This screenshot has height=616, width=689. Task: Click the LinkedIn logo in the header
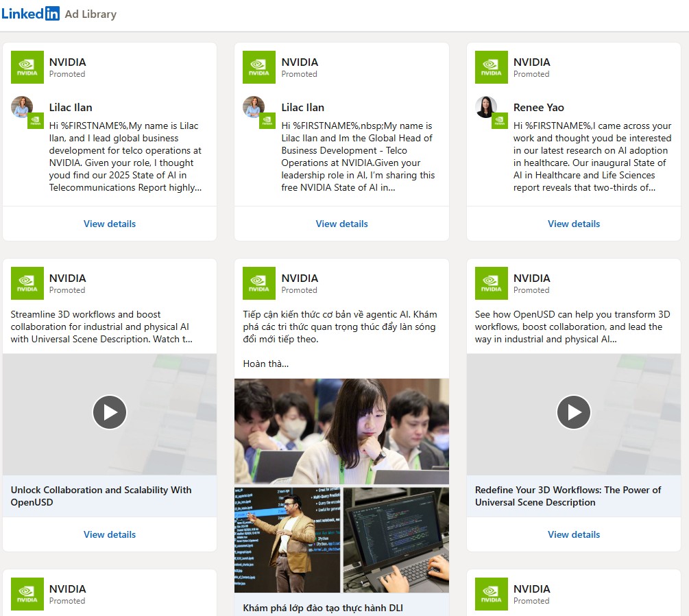(30, 14)
